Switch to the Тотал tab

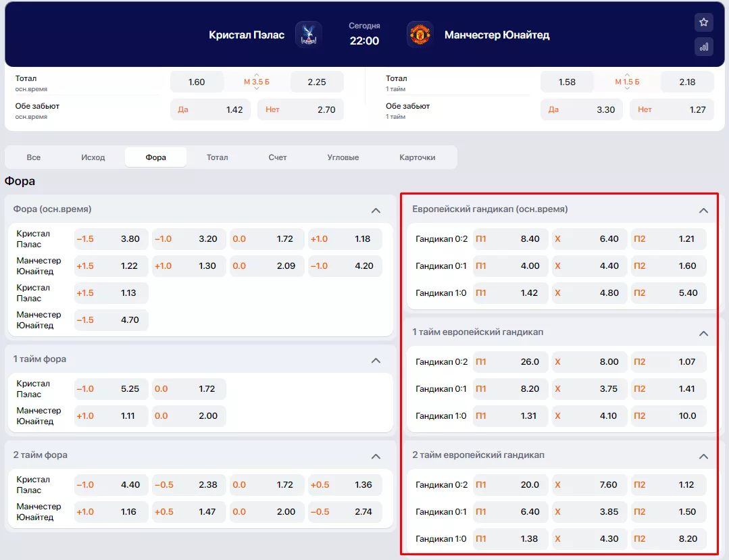pyautogui.click(x=217, y=157)
